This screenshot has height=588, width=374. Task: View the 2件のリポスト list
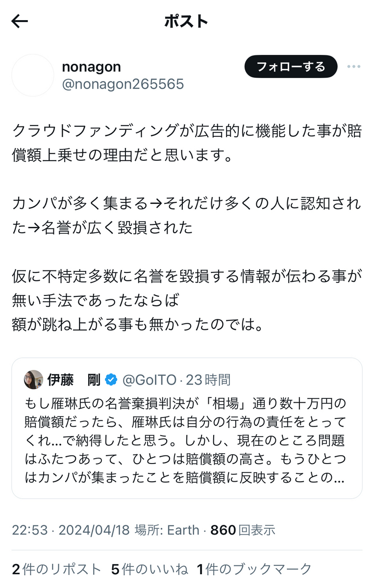(56, 569)
